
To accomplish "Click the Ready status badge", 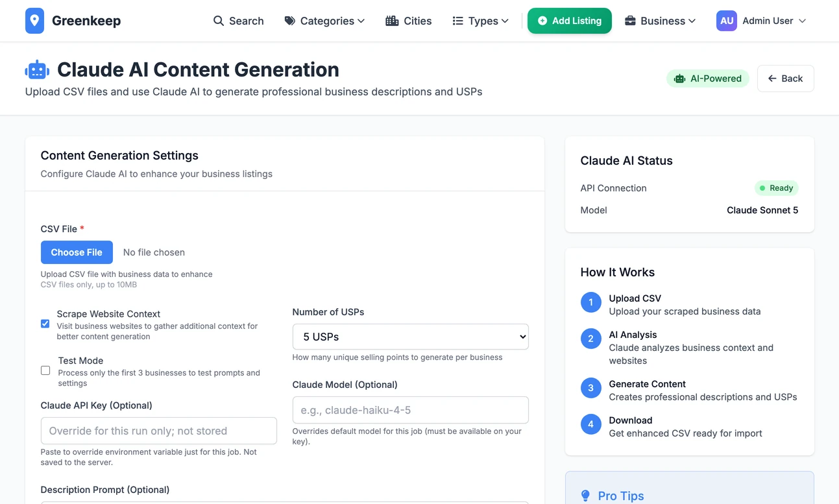I will [777, 188].
